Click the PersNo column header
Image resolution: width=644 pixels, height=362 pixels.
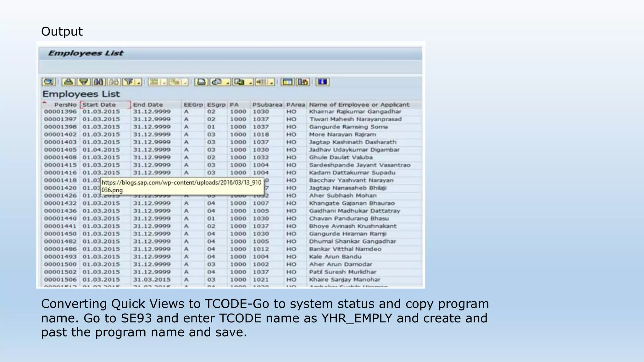pyautogui.click(x=65, y=105)
